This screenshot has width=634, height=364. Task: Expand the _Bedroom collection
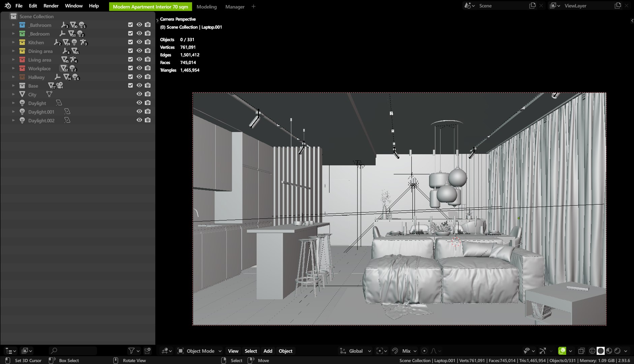pos(13,34)
